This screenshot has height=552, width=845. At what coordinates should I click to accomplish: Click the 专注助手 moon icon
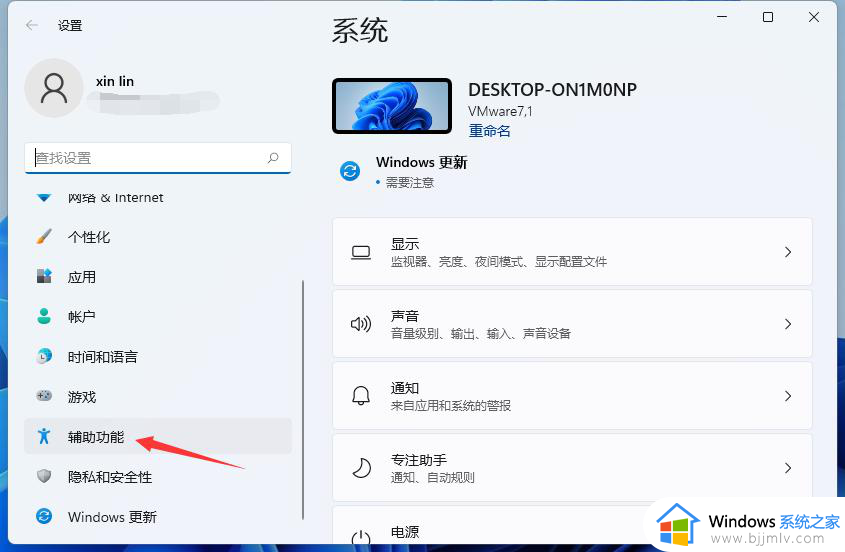point(361,468)
